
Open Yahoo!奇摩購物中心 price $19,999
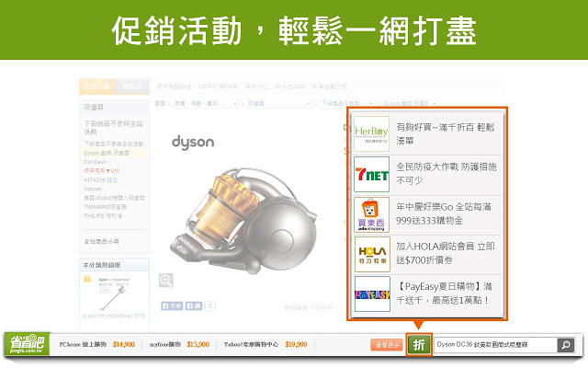tap(266, 344)
